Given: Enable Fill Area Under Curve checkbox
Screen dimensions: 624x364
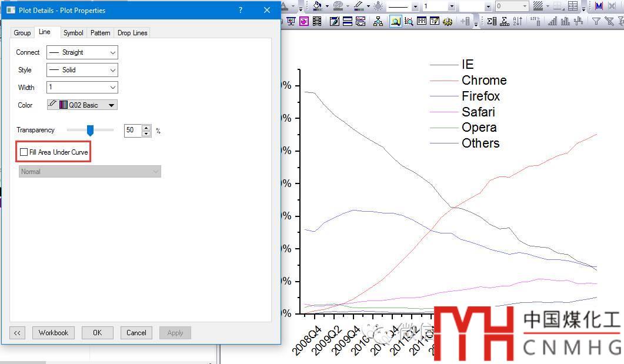Looking at the screenshot, I should click(24, 152).
